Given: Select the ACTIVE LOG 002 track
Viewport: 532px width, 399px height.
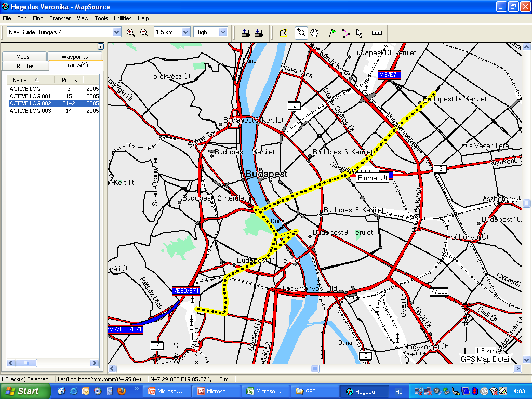Looking at the screenshot, I should [54, 103].
